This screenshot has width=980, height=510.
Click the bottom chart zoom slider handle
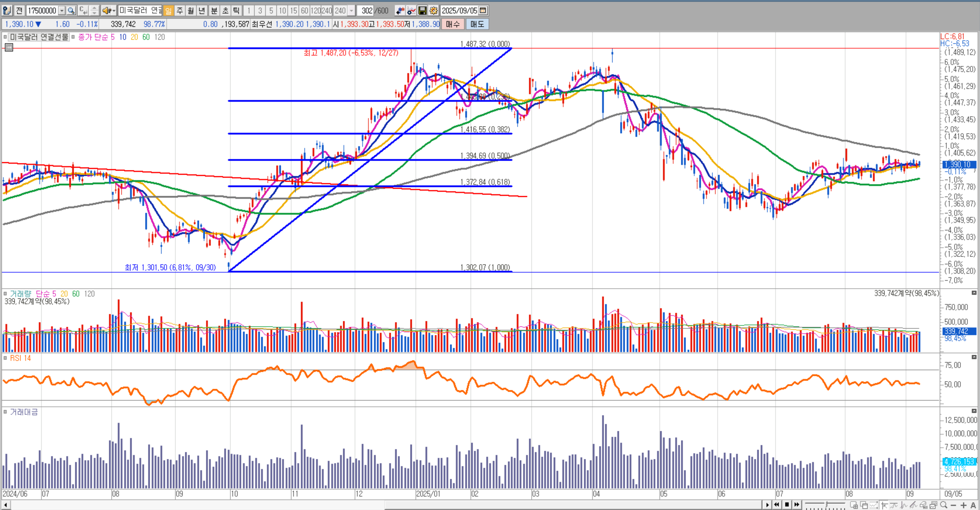(x=826, y=505)
